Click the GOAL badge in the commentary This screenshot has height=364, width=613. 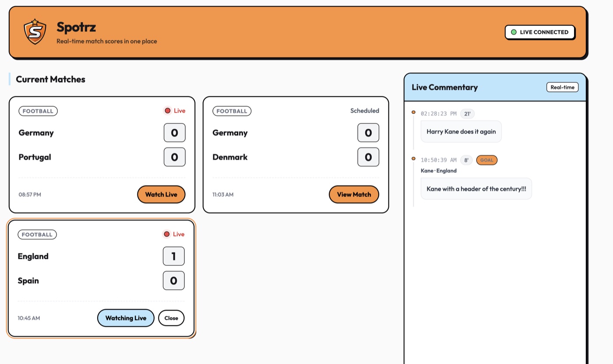487,160
